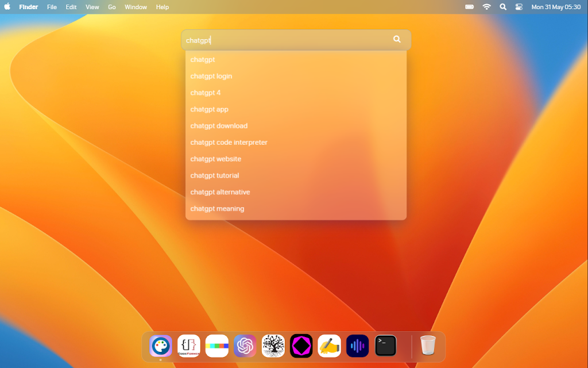Open the paint palette app in dock

[161, 346]
